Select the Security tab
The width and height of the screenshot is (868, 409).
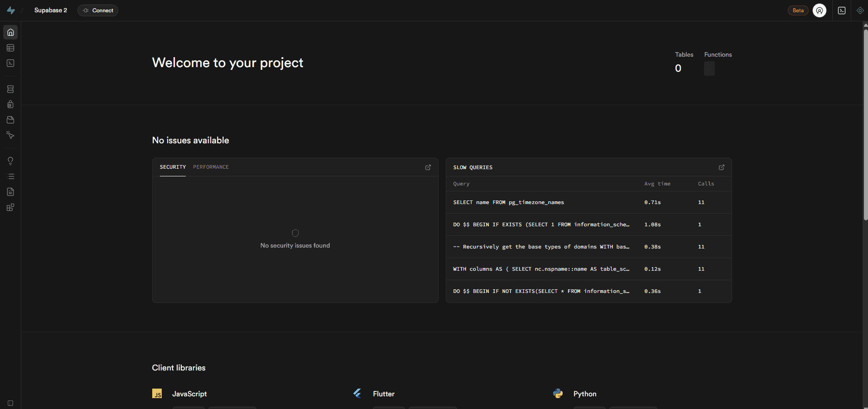coord(173,167)
